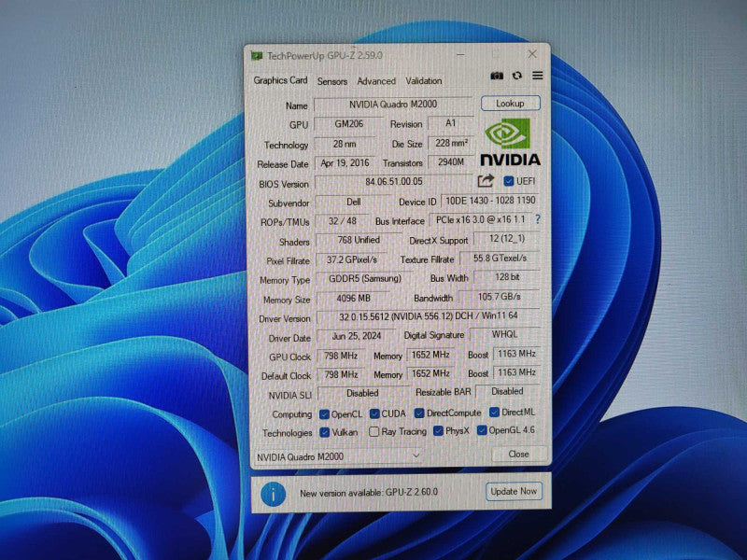The height and width of the screenshot is (560, 747).
Task: Click the Bandwidth value 105.7 GB/s
Action: [x=500, y=297]
